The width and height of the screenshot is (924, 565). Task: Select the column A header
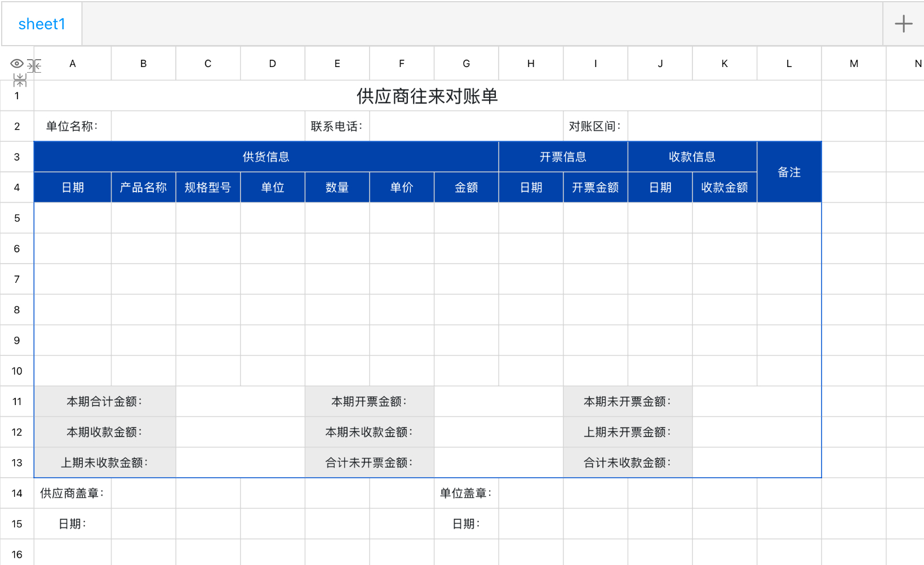click(x=72, y=64)
